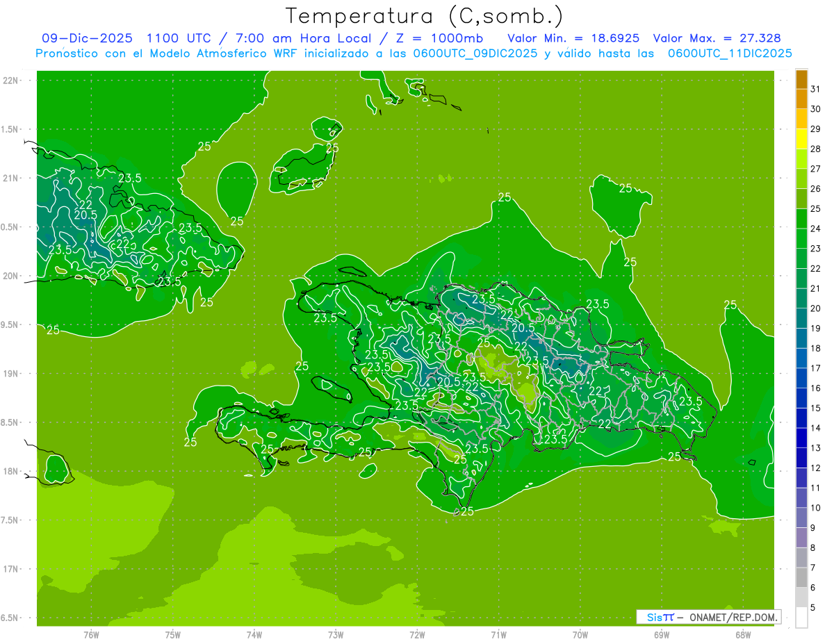This screenshot has width=834, height=644.
Task: Click the '73W' longitude axis label
Action: coord(336,634)
